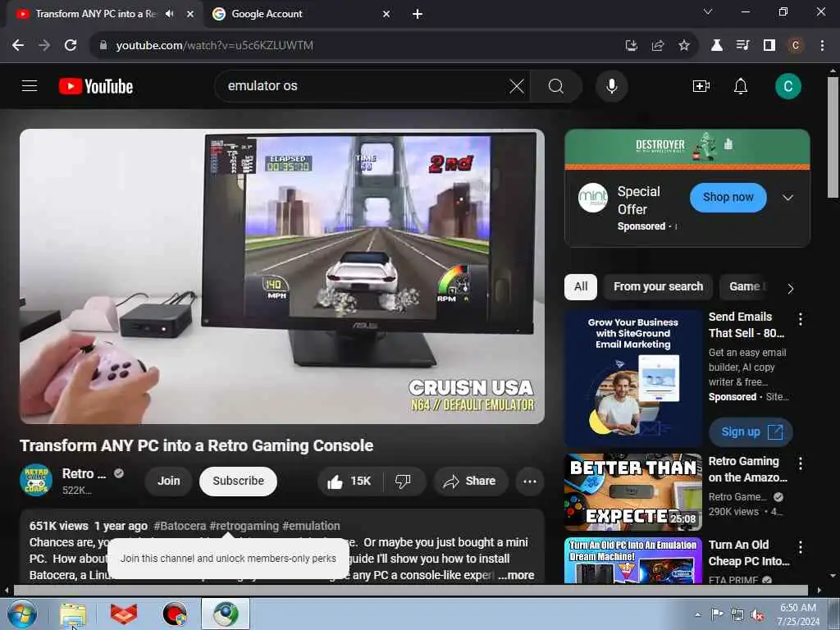840x630 pixels.
Task: Open Windows Explorer from taskbar
Action: 73,614
